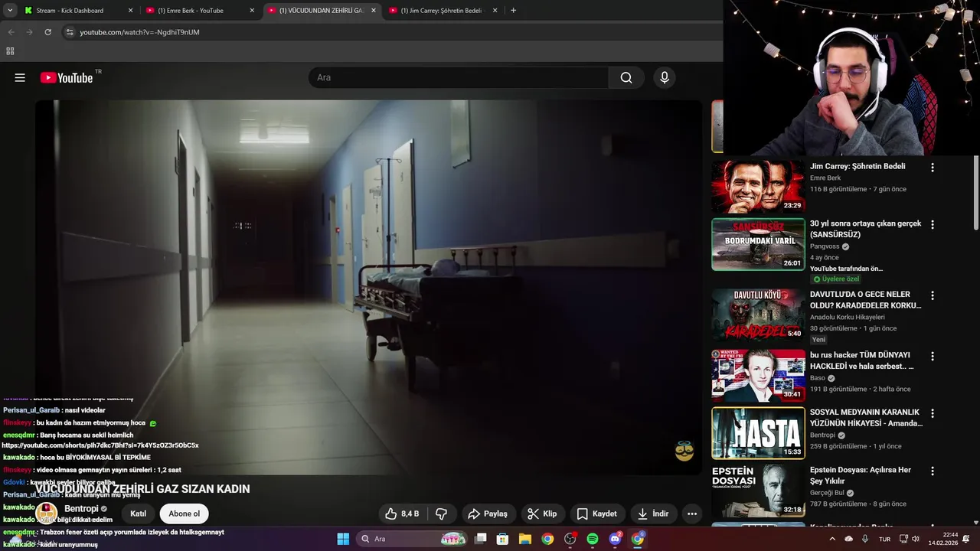Open menu for SOSYAL MEDYANIN KARANLIK video
The height and width of the screenshot is (551, 980).
tap(933, 413)
